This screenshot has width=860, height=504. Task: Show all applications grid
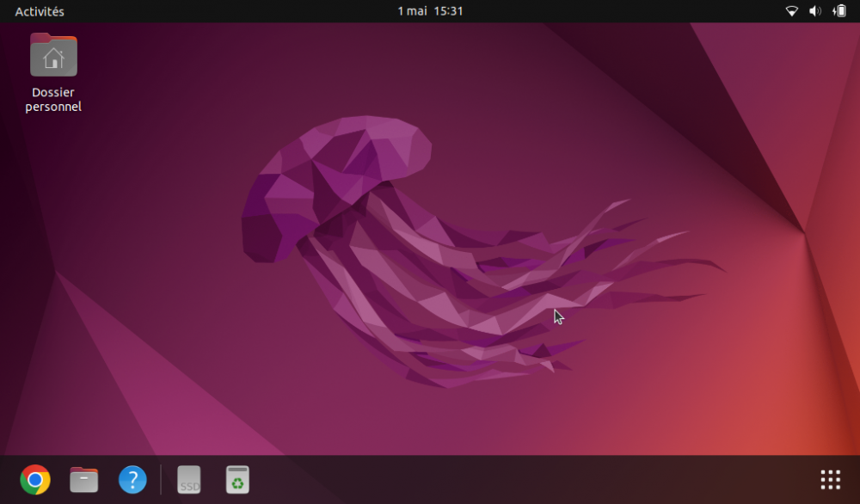[831, 479]
